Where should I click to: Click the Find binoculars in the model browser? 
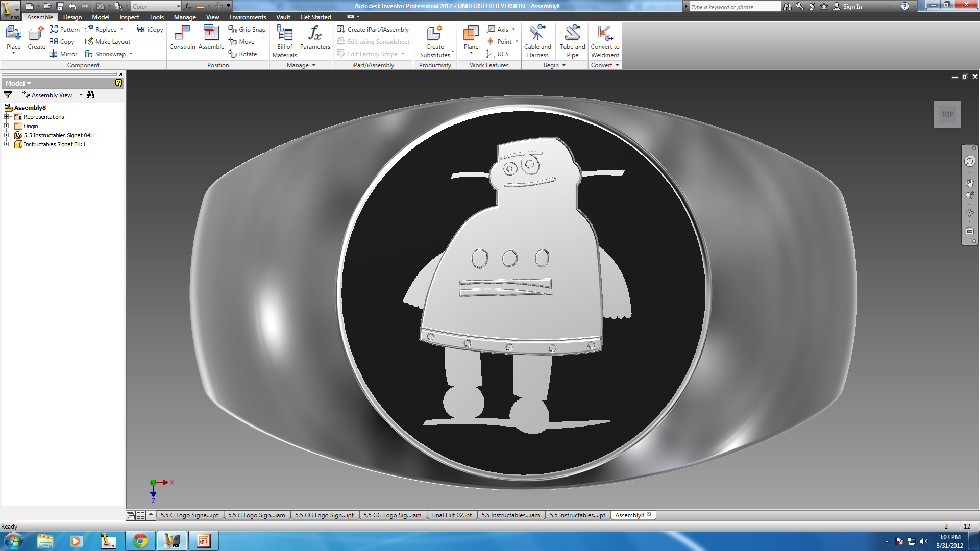click(x=91, y=95)
